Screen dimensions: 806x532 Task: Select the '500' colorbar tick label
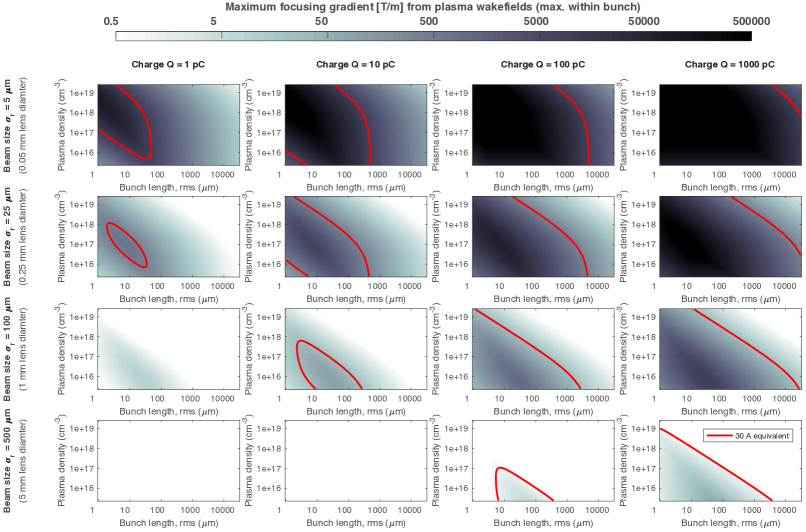click(429, 21)
